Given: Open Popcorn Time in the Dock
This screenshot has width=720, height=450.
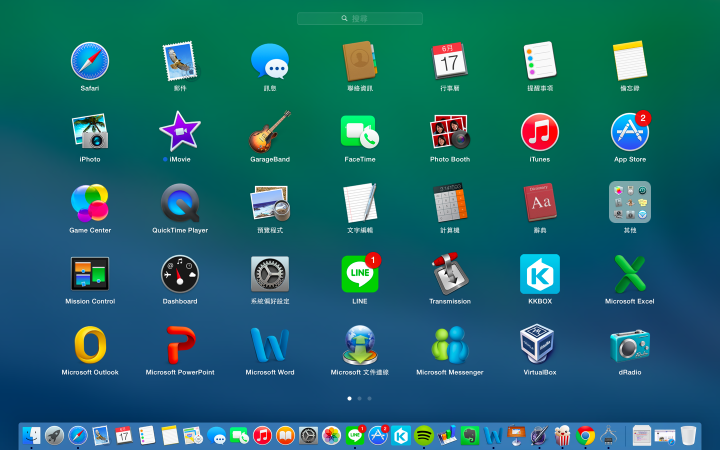Looking at the screenshot, I should 562,435.
